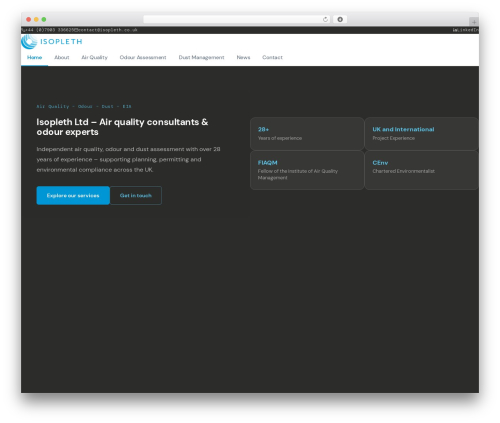Viewport: 500px width, 423px height.
Task: Click the Isopleth Ltd main headline
Action: [122, 127]
